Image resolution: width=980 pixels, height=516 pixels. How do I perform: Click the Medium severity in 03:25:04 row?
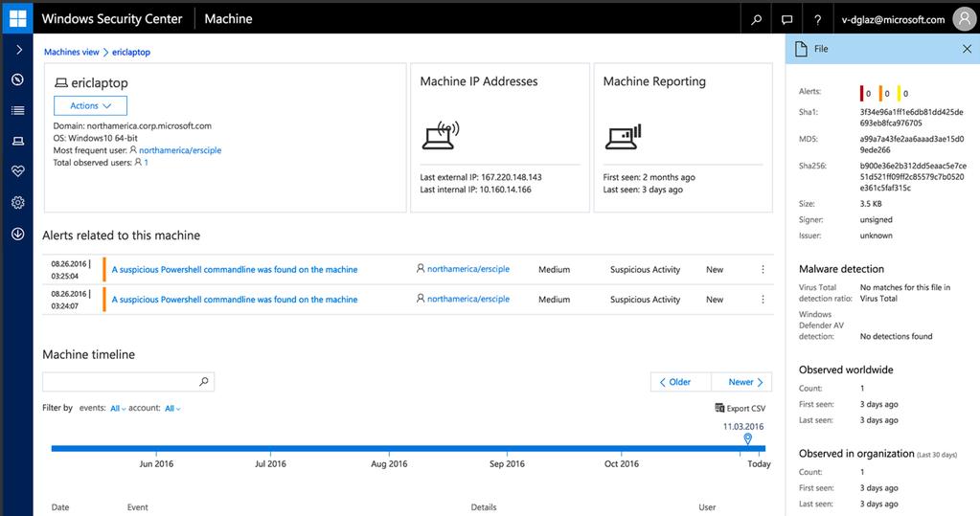[x=555, y=269]
